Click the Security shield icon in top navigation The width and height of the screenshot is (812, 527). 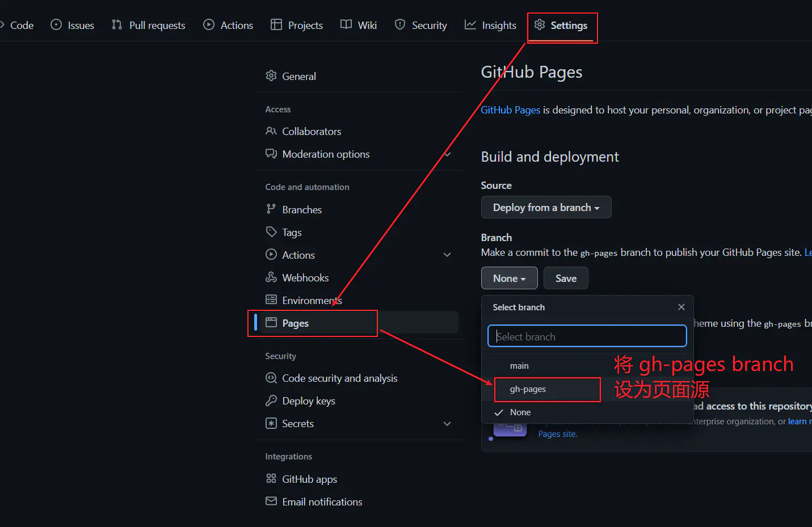point(400,24)
